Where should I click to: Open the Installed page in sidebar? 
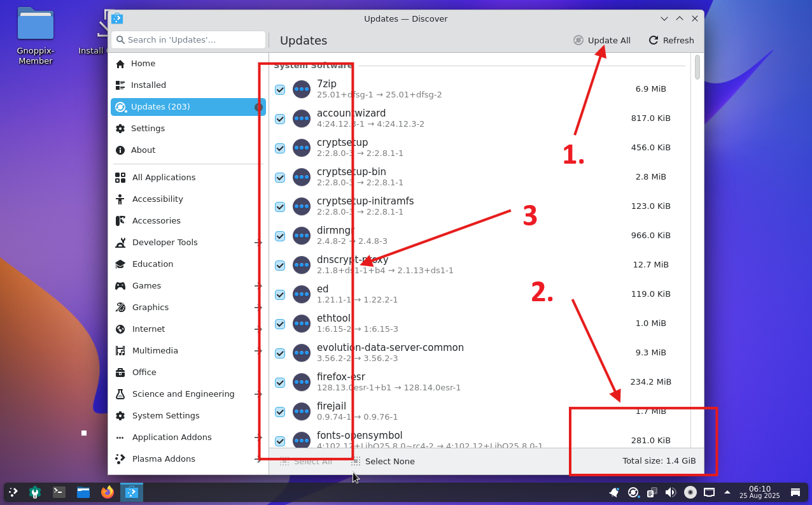148,85
